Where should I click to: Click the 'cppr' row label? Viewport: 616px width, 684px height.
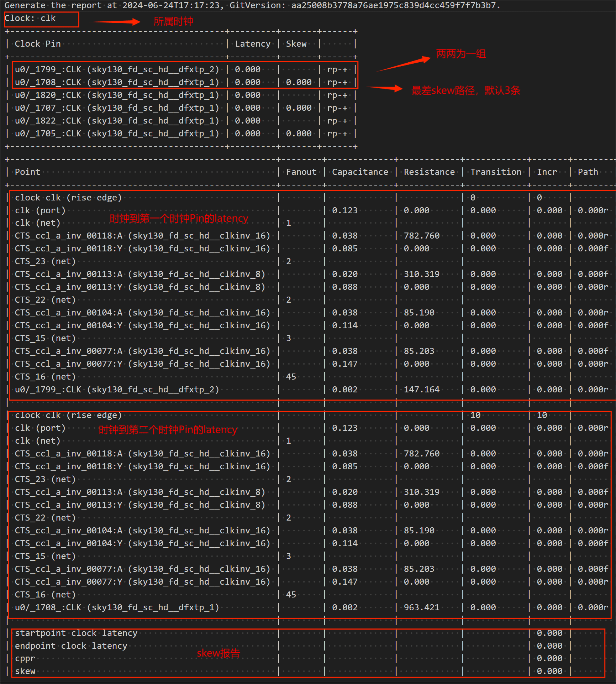point(25,659)
